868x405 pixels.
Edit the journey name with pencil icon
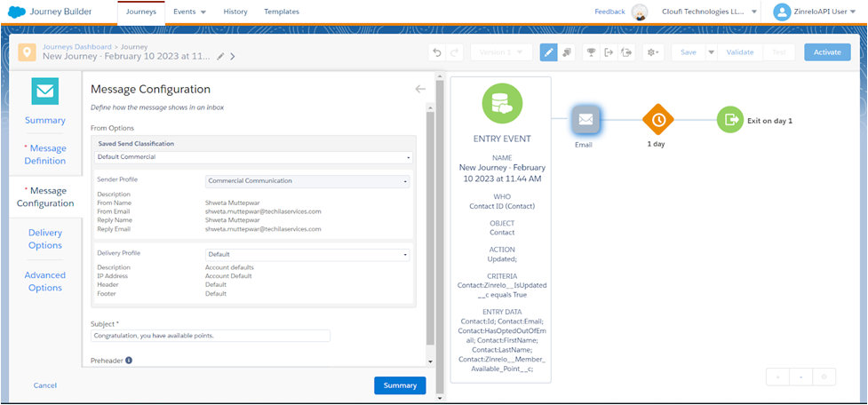[x=220, y=57]
